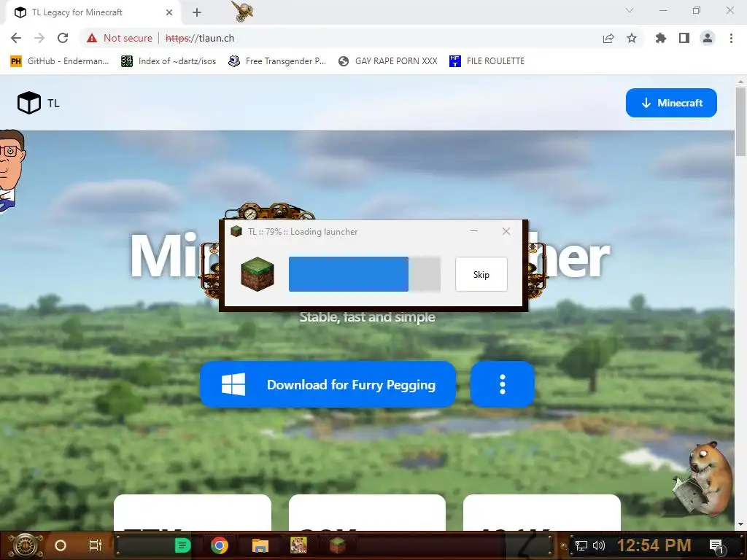Click the grass block image in dialog
This screenshot has height=560, width=747.
tap(258, 274)
